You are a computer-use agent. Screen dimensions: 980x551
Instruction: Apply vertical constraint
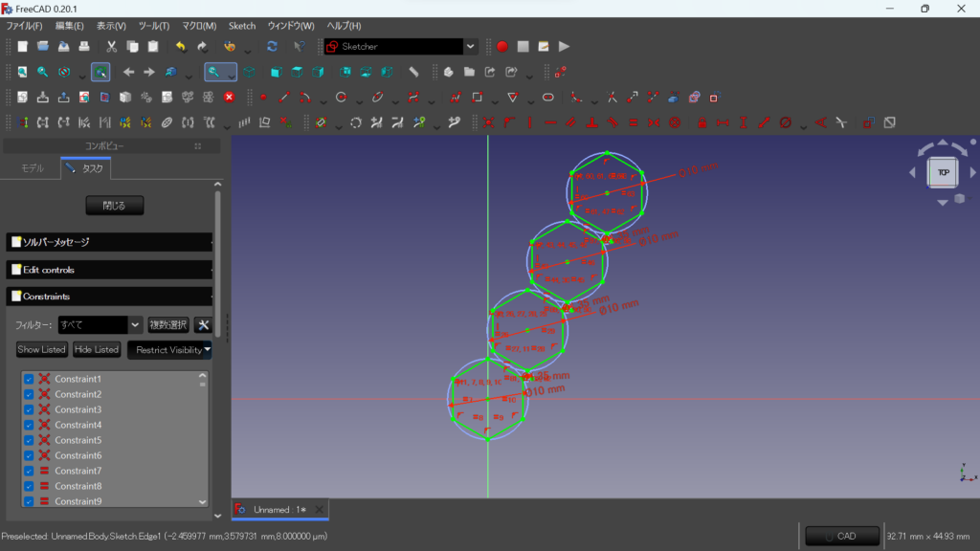[530, 123]
